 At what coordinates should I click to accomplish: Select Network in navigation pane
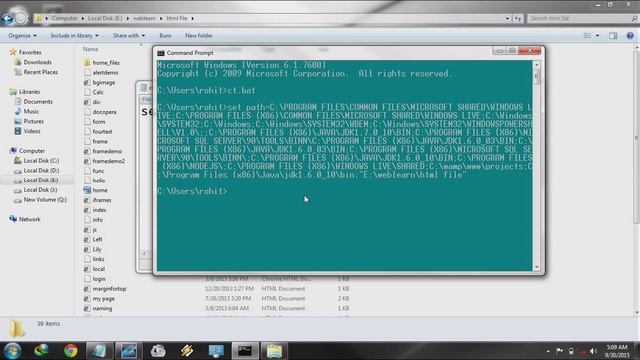29,219
